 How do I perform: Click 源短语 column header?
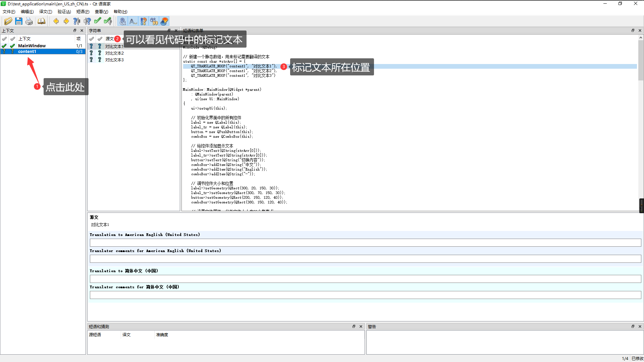104,335
